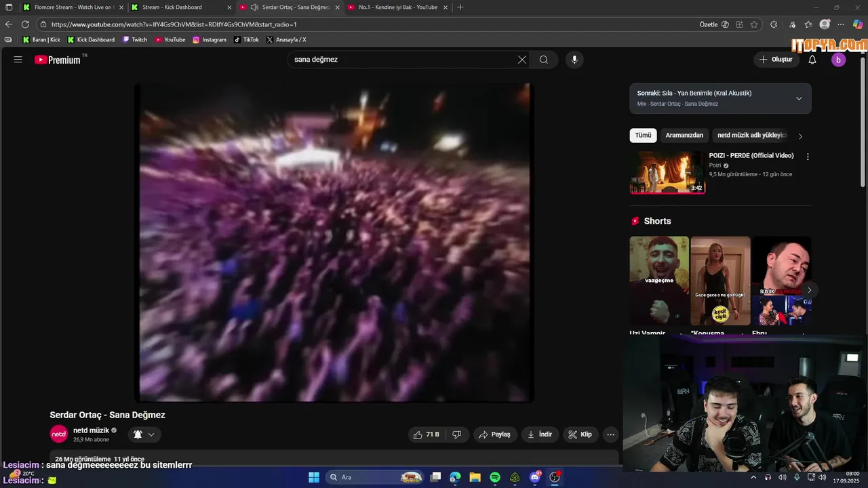Open Anasayfa / X bookmark
This screenshot has width=868, height=488.
point(286,40)
